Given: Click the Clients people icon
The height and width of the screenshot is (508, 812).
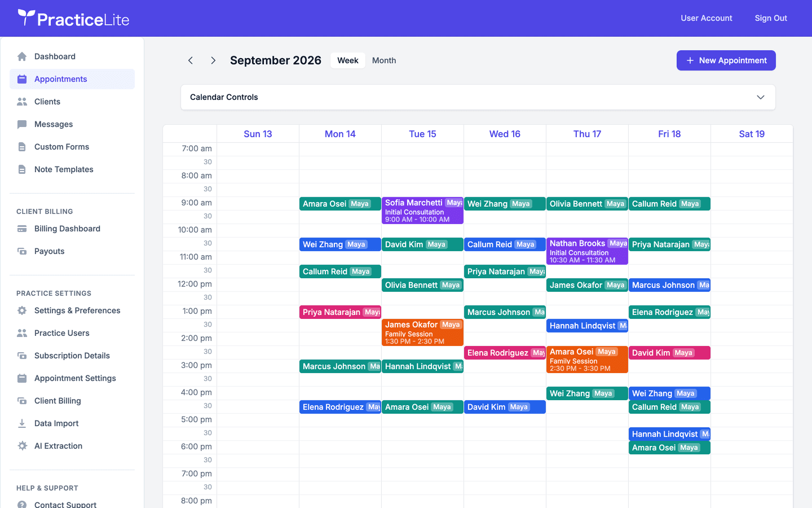Looking at the screenshot, I should (x=22, y=102).
